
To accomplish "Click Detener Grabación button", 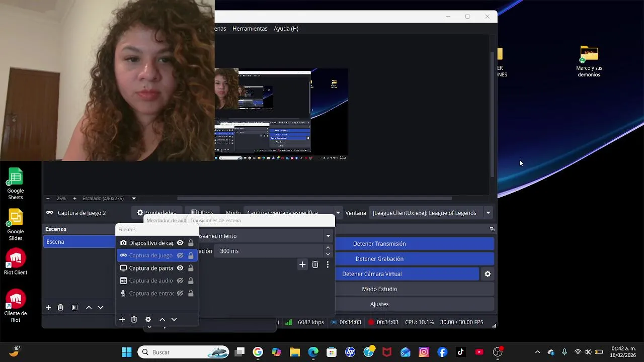I will (x=415, y=259).
